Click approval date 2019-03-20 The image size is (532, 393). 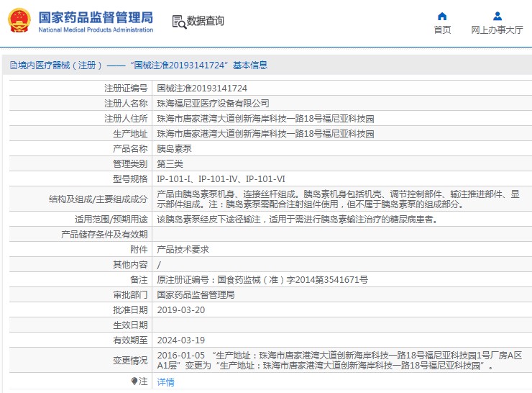click(x=181, y=310)
